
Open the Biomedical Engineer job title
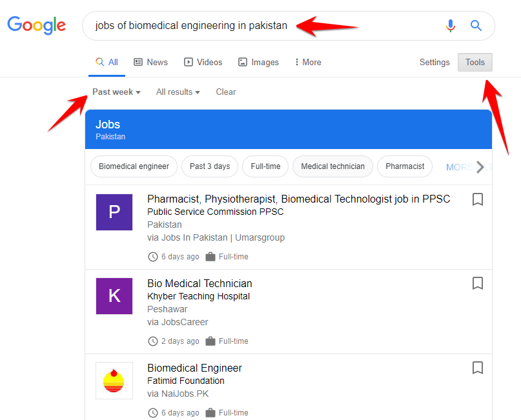(194, 368)
